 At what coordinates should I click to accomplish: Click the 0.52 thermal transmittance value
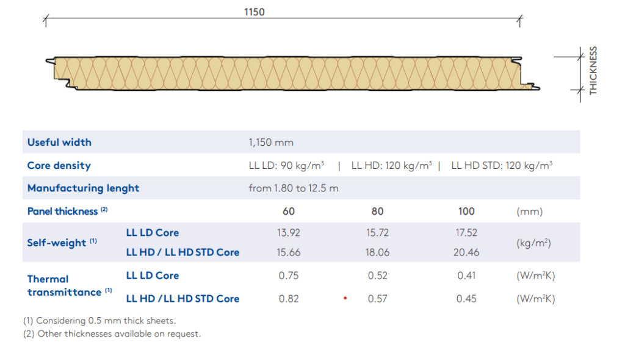[x=378, y=276]
